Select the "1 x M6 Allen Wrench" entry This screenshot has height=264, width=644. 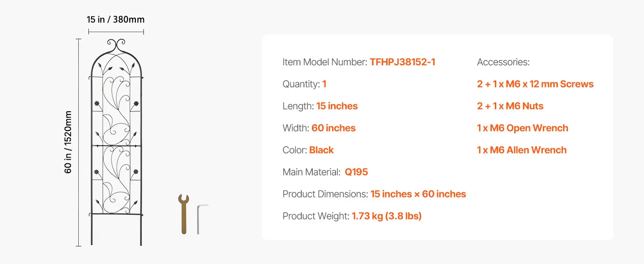[521, 150]
